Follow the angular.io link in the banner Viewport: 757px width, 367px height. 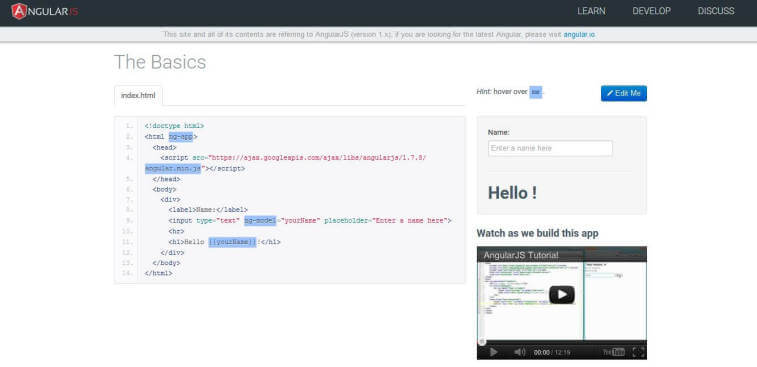click(x=579, y=35)
